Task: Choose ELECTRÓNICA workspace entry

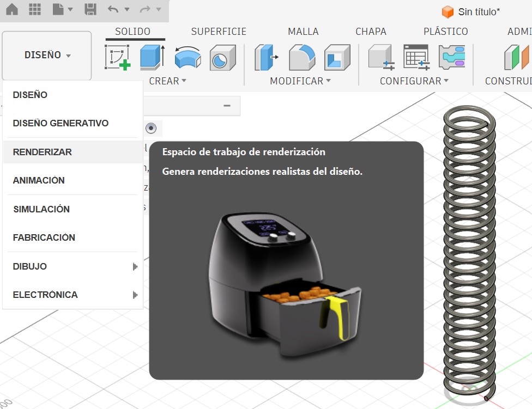Action: click(x=72, y=295)
